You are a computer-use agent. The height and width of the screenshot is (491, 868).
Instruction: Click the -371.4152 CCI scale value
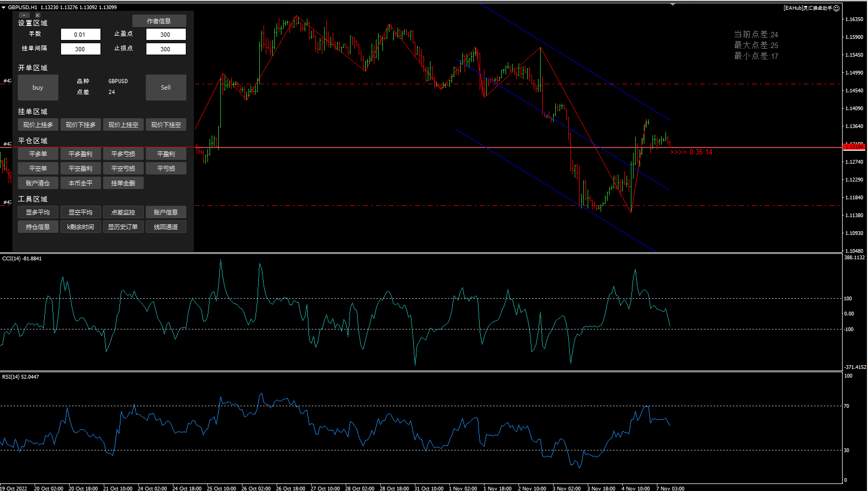coord(855,367)
